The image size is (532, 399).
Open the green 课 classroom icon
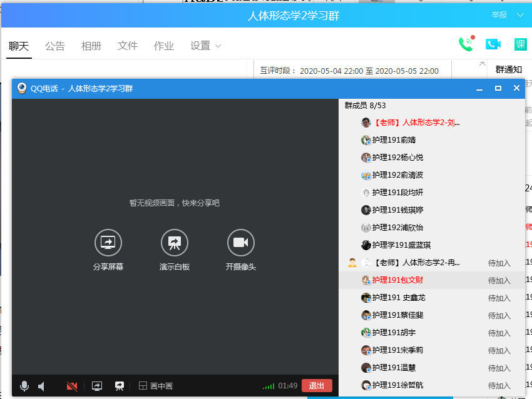[x=520, y=44]
